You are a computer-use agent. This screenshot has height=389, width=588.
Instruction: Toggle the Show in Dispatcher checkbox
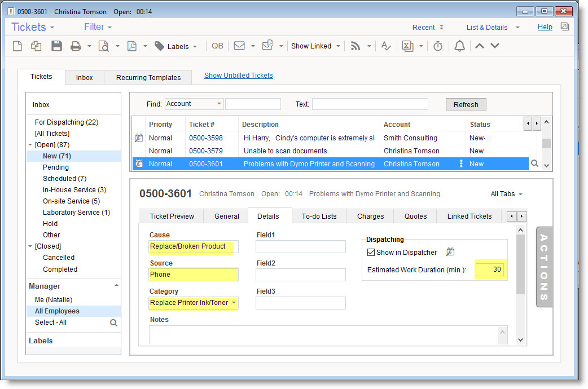tap(371, 253)
